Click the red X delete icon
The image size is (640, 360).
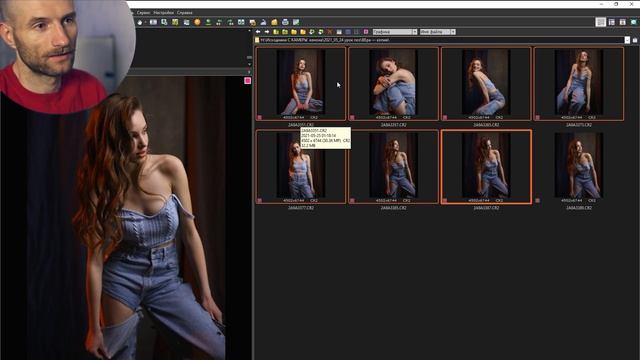click(x=330, y=32)
